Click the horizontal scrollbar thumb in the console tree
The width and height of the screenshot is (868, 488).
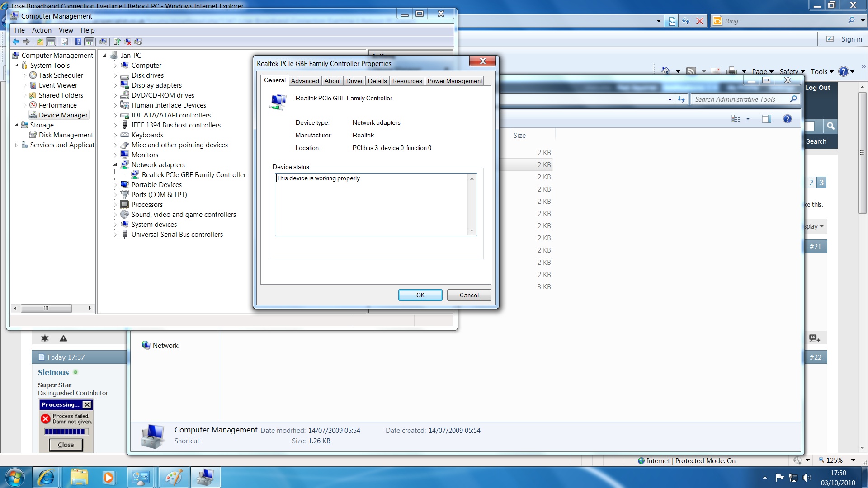(46, 308)
